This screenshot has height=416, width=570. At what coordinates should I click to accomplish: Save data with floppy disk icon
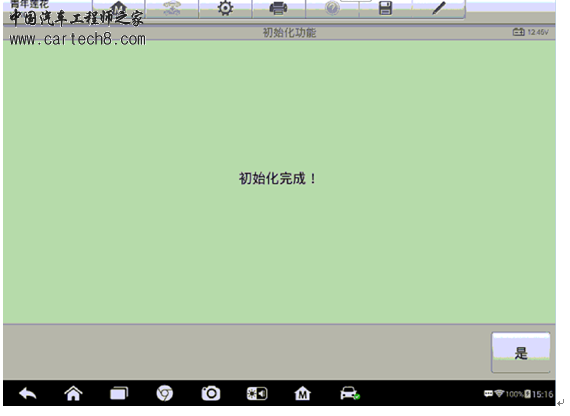(385, 8)
